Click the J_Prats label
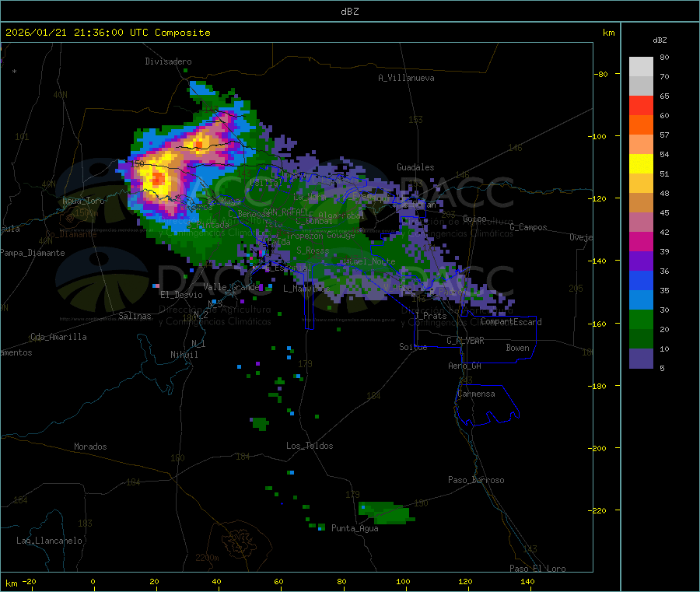Viewport: 700px width, 592px height. 430,316
